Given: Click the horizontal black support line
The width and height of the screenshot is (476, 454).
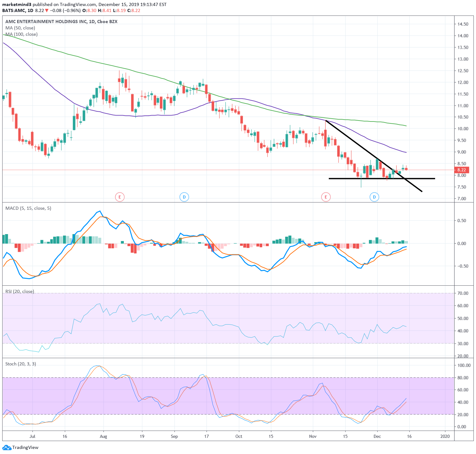Looking at the screenshot, I should pos(382,178).
